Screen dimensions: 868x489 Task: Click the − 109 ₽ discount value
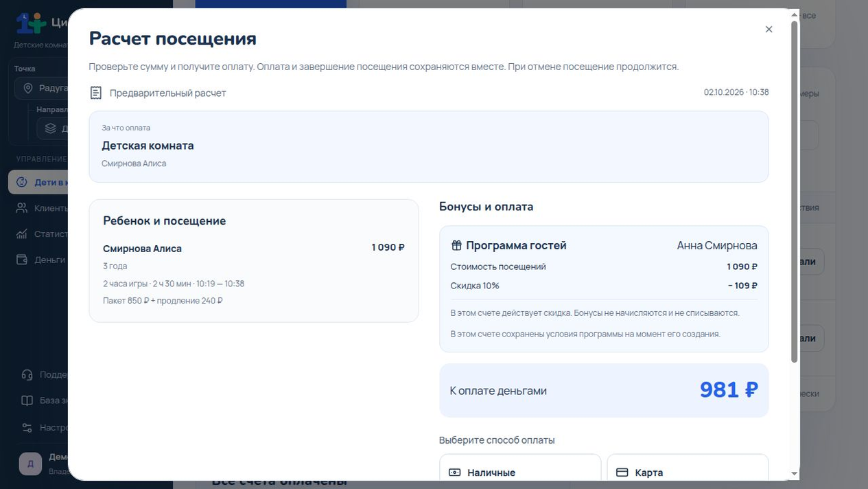click(x=742, y=286)
